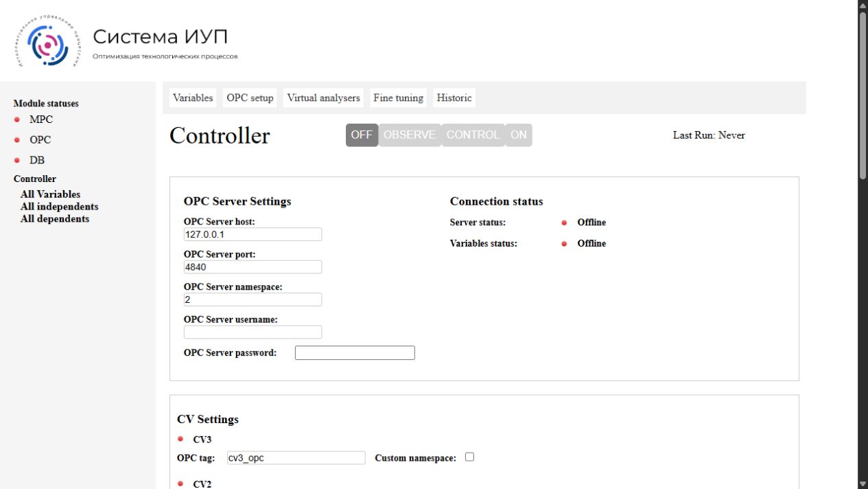Click the Server status red indicator
Image resolution: width=868 pixels, height=489 pixels.
pyautogui.click(x=564, y=223)
